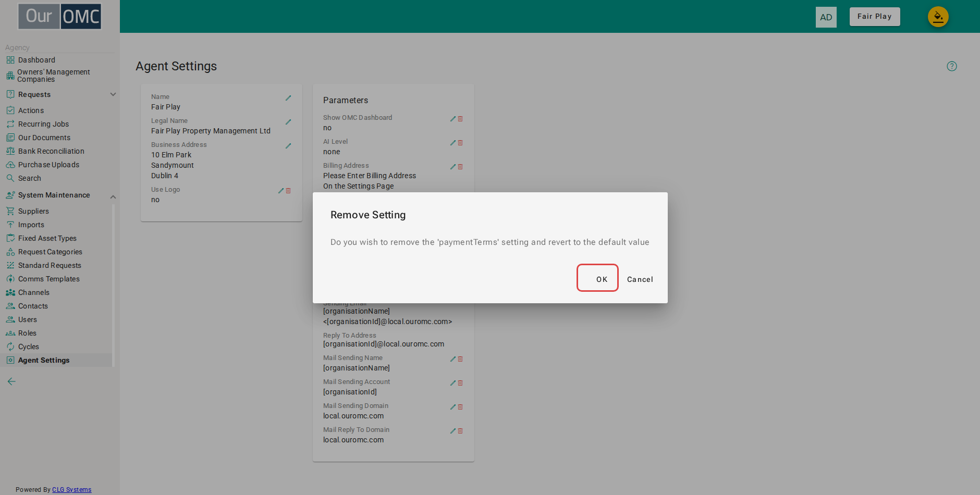Image resolution: width=980 pixels, height=495 pixels.
Task: Edit Show OMC Dashboard parameter
Action: coord(453,119)
